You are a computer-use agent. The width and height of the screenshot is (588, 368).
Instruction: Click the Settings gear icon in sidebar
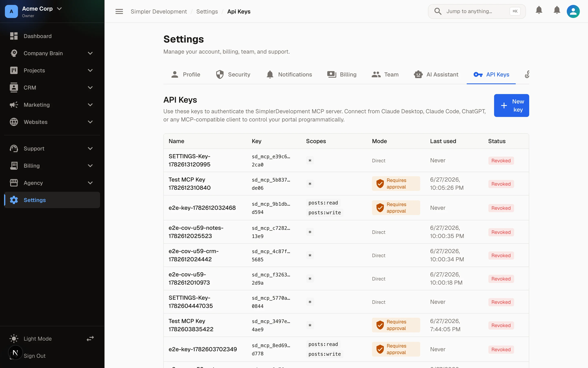pyautogui.click(x=14, y=200)
